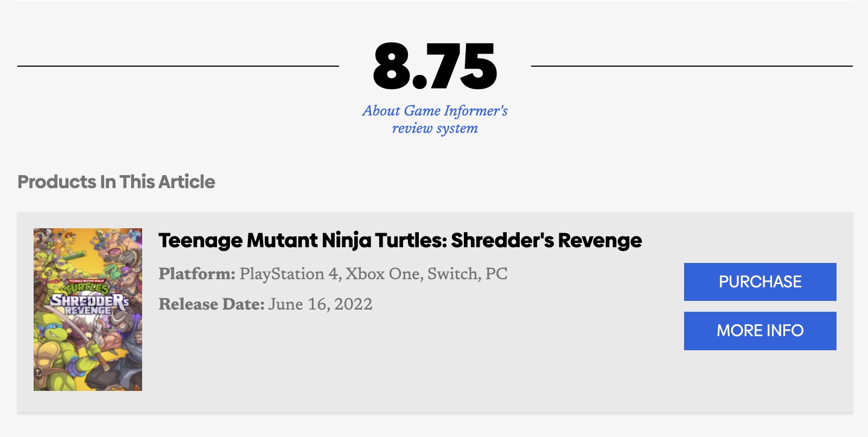Click the Shredder's Revenge logo on the cover
The width and height of the screenshot is (868, 437).
click(x=89, y=303)
